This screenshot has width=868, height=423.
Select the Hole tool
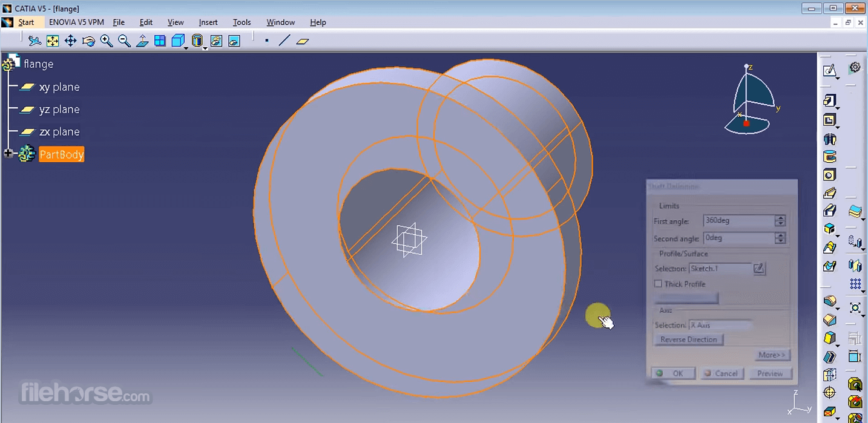(x=829, y=175)
